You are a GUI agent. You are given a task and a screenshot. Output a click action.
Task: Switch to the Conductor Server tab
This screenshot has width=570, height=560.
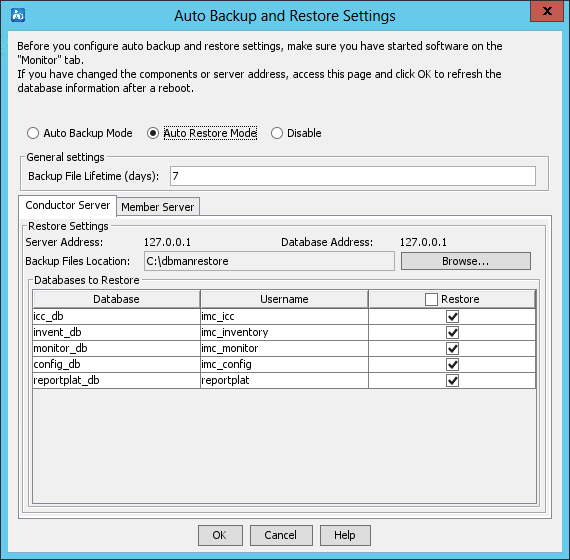[68, 205]
